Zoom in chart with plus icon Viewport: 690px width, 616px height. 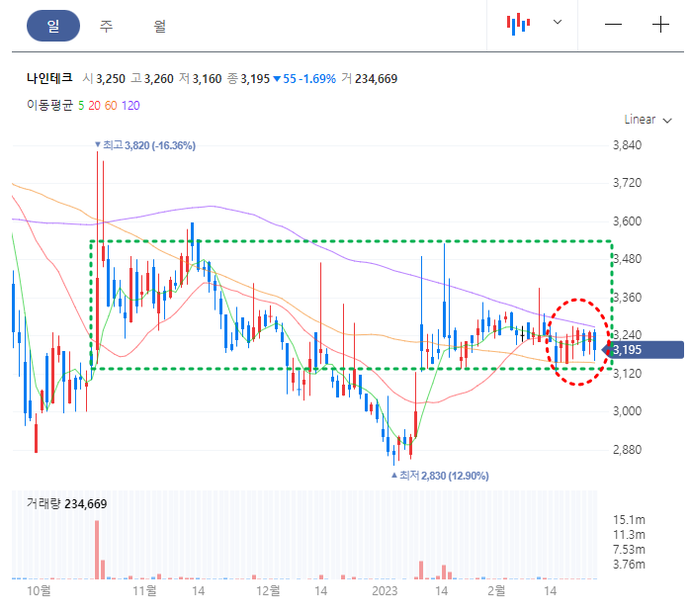click(660, 24)
